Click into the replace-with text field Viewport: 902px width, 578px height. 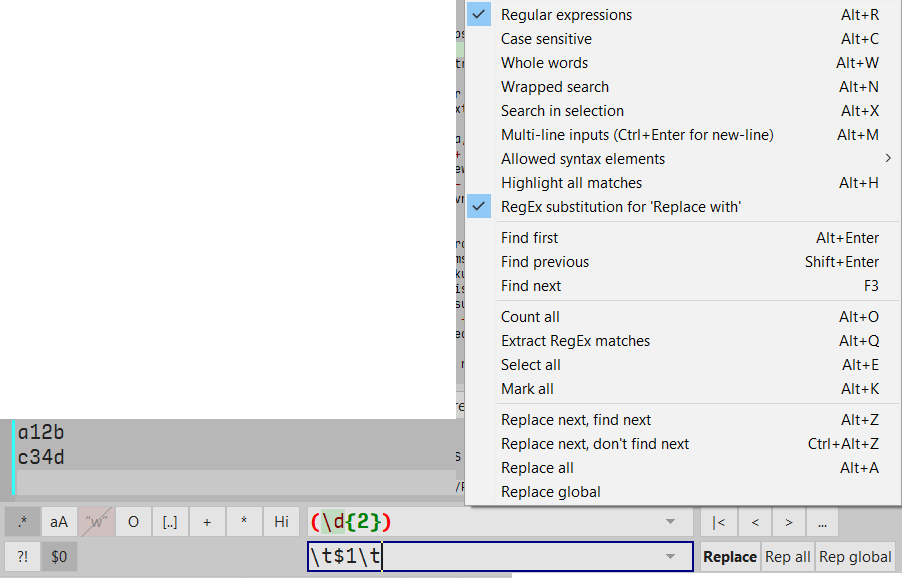pos(520,557)
